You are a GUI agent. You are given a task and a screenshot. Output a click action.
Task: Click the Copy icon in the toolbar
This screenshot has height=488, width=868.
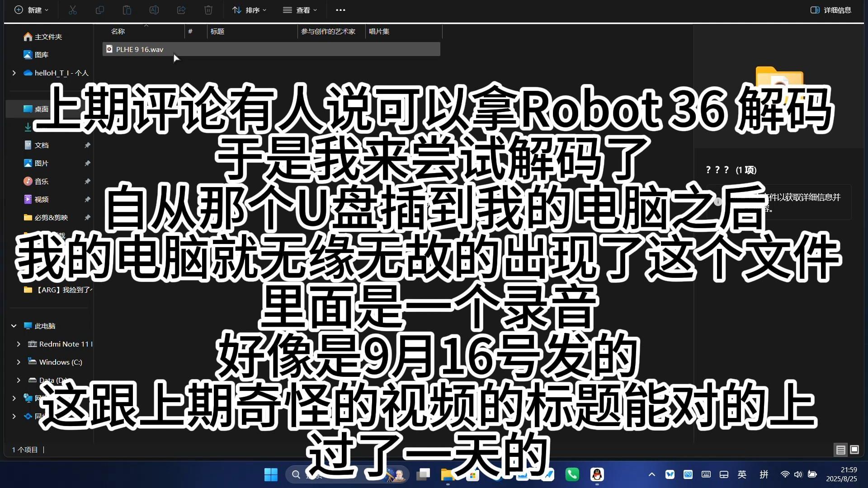click(x=100, y=10)
